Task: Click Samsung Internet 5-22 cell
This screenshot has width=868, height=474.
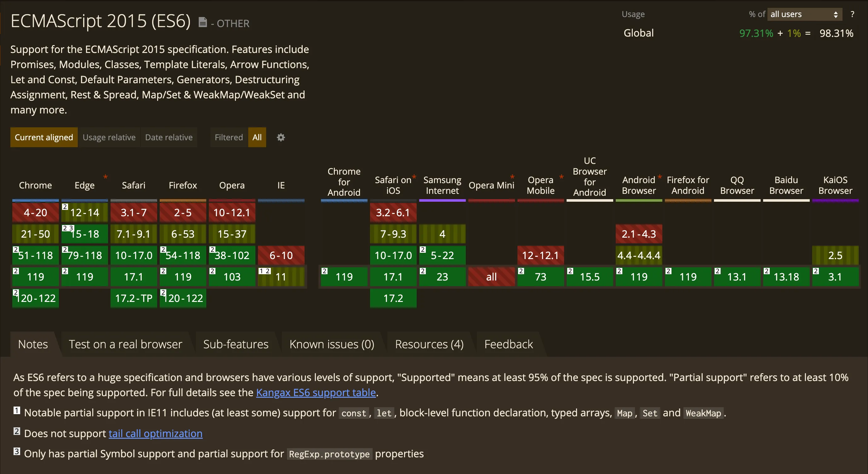Action: [x=442, y=255]
